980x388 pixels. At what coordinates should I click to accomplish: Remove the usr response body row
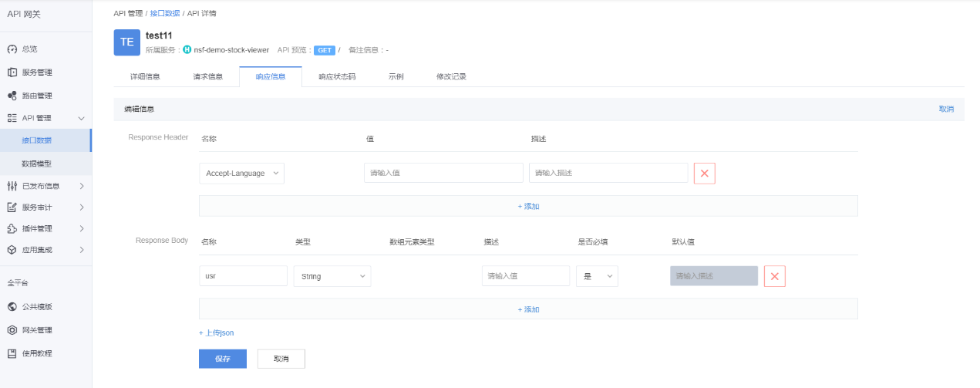(774, 276)
